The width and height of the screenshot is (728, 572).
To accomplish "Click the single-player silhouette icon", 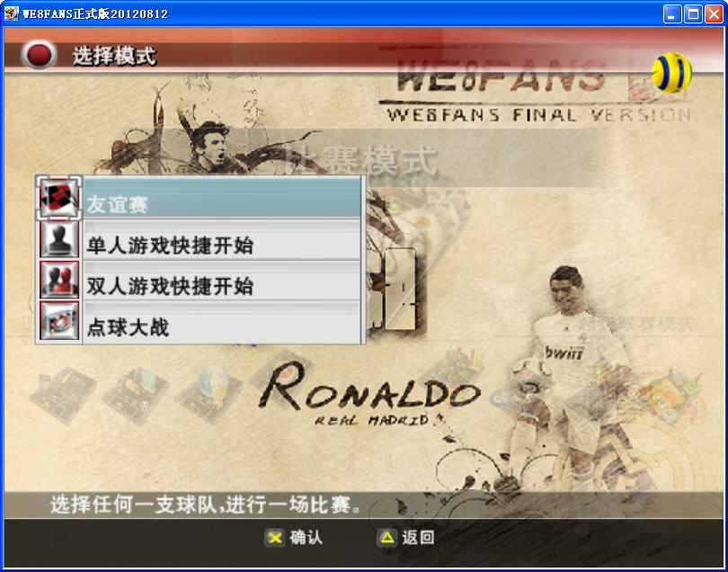I will pyautogui.click(x=59, y=239).
